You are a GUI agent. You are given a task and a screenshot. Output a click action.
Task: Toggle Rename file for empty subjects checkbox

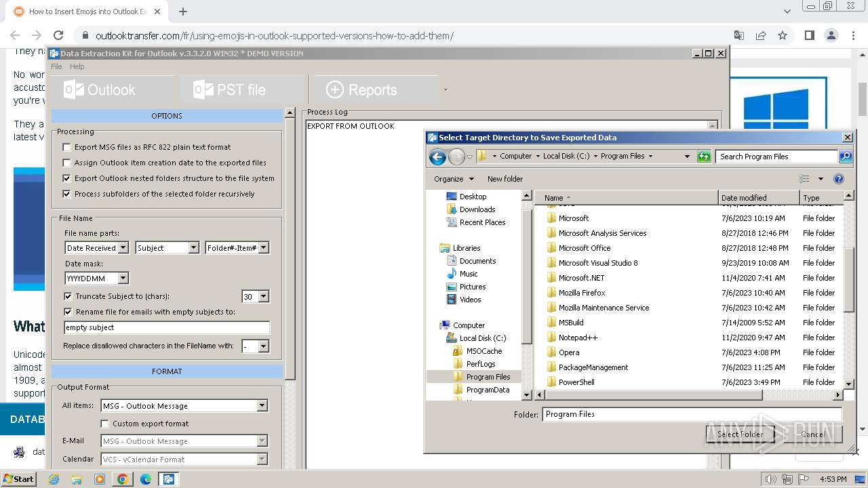pos(68,312)
